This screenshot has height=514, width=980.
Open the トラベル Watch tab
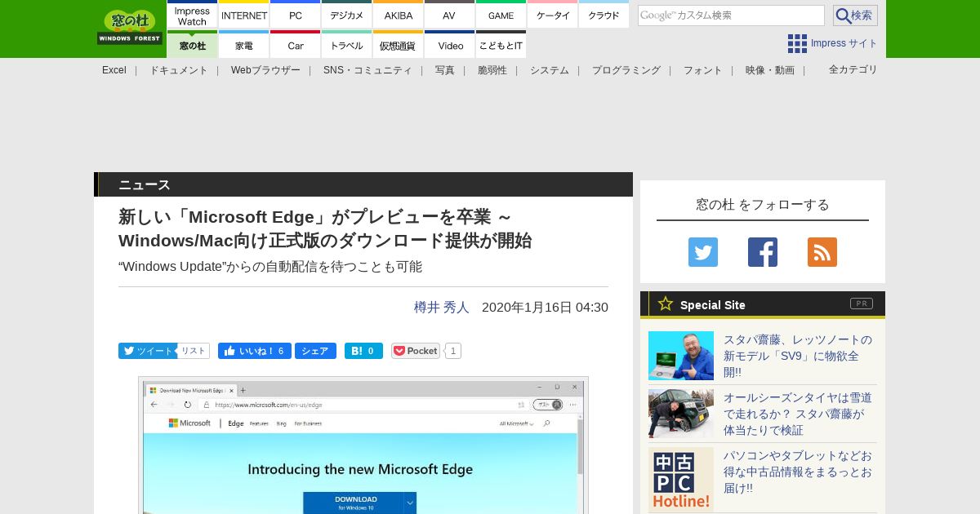coord(346,44)
